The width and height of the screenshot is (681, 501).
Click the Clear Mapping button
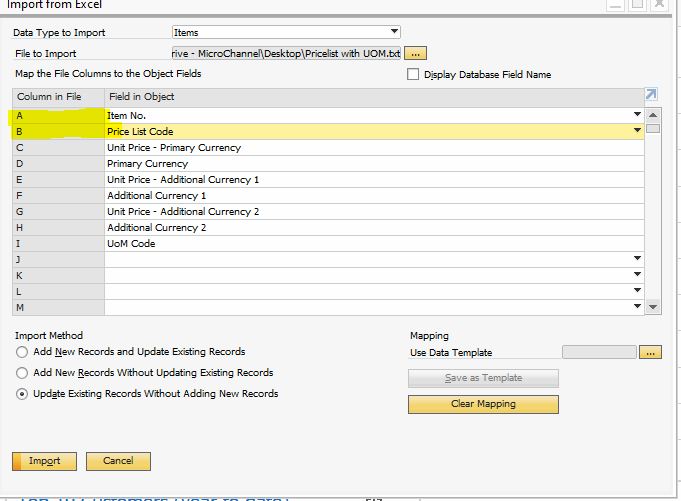(x=483, y=404)
